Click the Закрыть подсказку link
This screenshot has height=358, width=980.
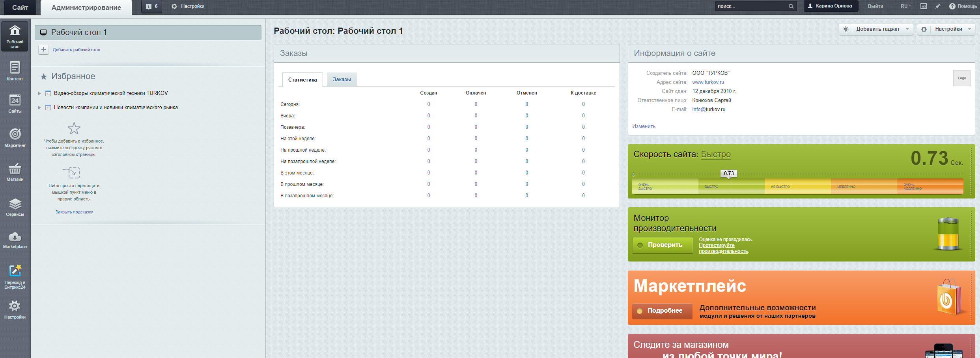pos(74,212)
